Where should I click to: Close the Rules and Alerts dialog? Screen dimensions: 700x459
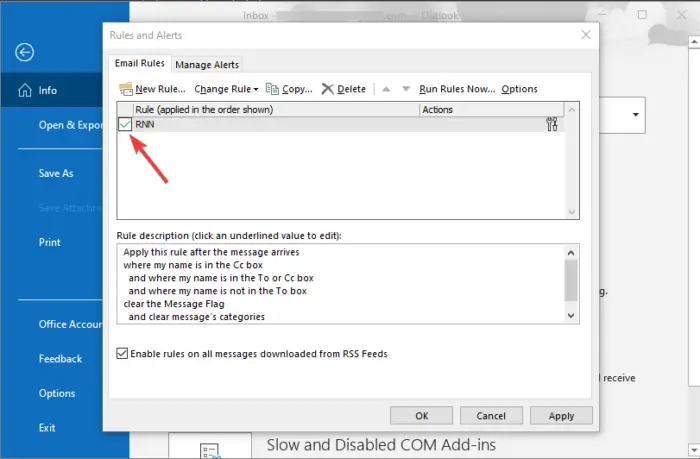(x=586, y=35)
